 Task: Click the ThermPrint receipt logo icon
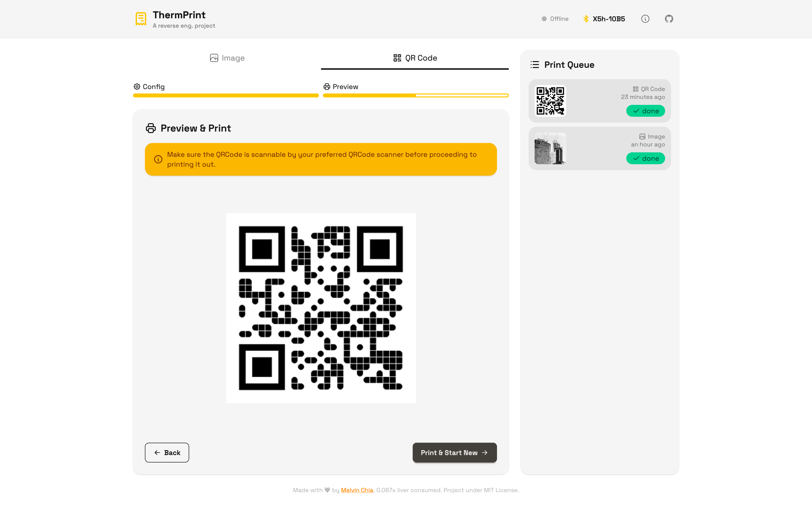[x=141, y=19]
